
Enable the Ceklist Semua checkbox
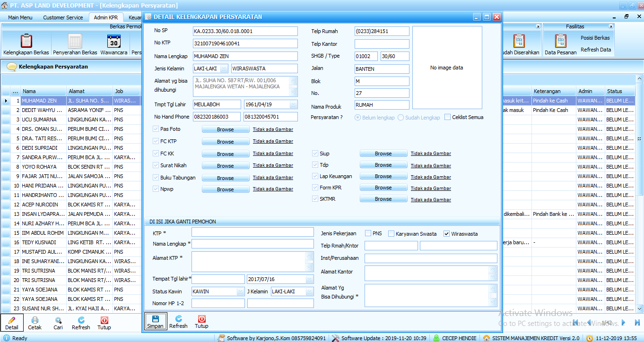pyautogui.click(x=448, y=117)
